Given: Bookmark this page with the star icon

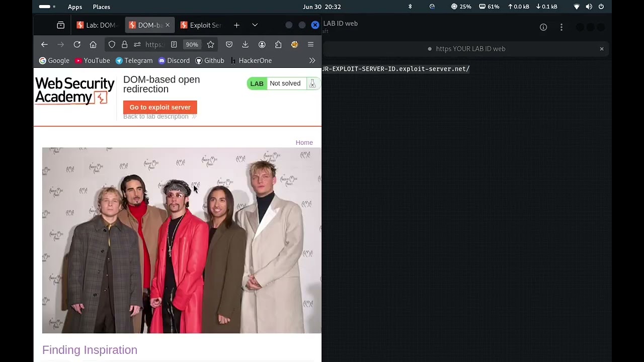Looking at the screenshot, I should (x=210, y=45).
